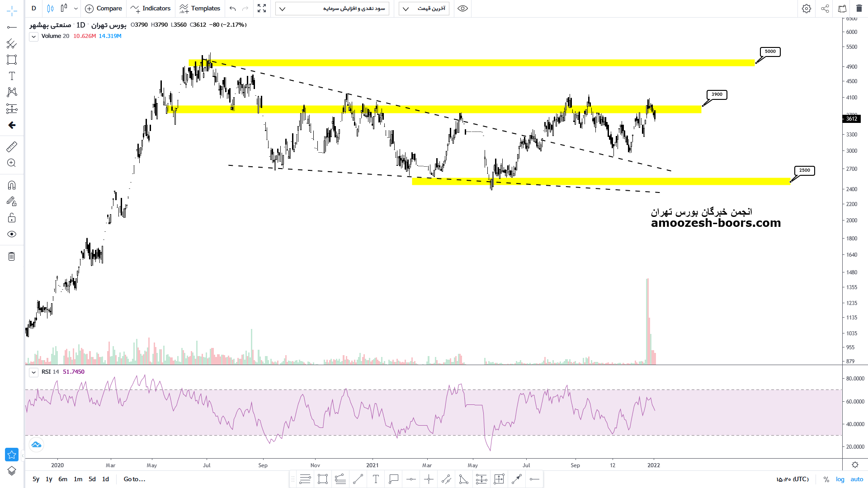Toggle the eye icon in top toolbar
Screen dimensions: 868x488
point(462,9)
